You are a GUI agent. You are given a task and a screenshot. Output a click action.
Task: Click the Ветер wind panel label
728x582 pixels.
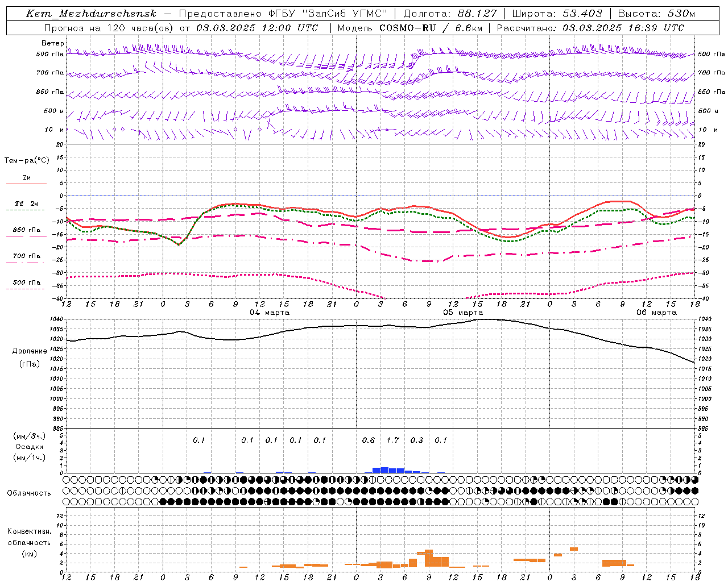coord(53,43)
